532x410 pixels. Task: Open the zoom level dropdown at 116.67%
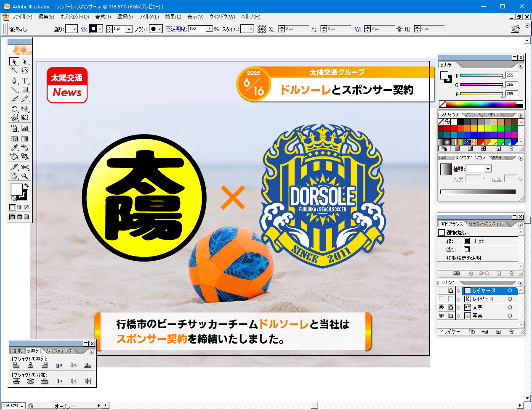[x=22, y=406]
